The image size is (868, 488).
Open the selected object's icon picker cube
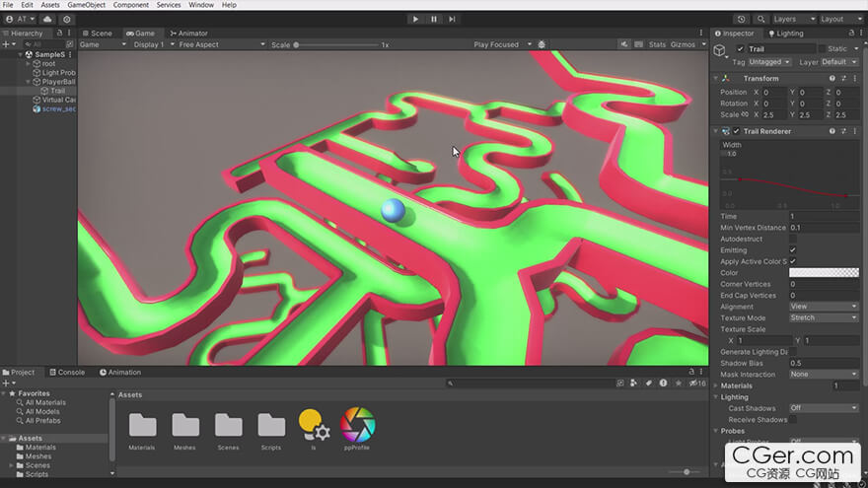click(719, 50)
